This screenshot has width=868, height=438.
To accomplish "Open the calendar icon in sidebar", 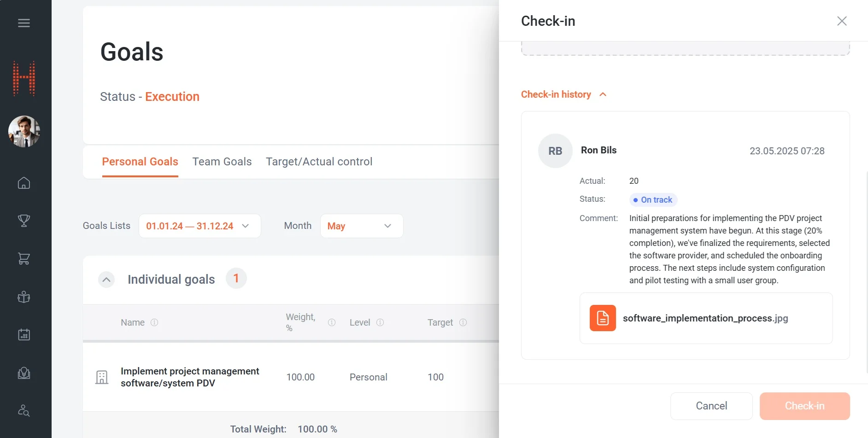I will [x=24, y=335].
